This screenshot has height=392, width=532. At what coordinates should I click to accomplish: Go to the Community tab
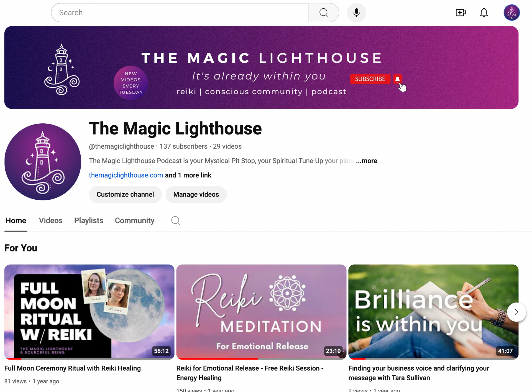pyautogui.click(x=135, y=221)
